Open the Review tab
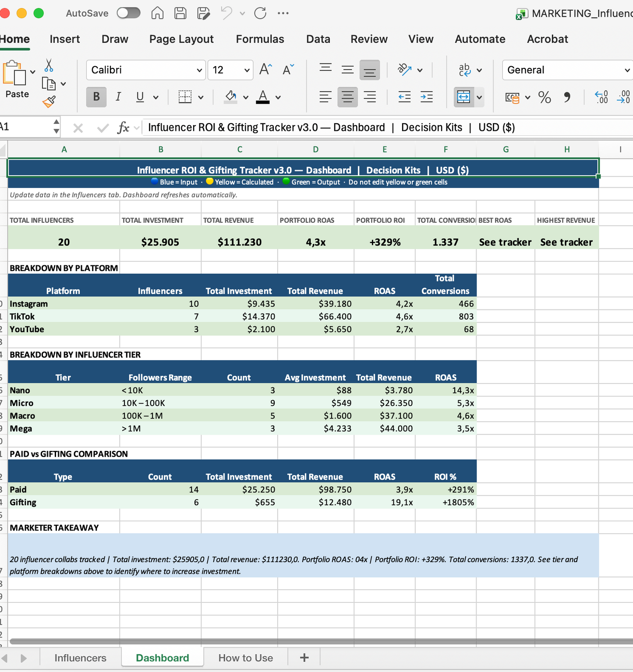The width and height of the screenshot is (633, 672). (x=369, y=39)
